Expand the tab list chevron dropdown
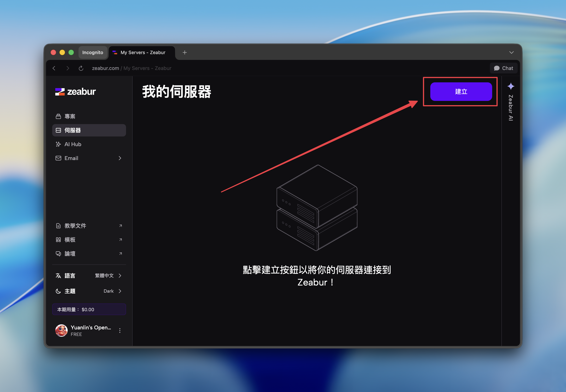 [x=511, y=52]
